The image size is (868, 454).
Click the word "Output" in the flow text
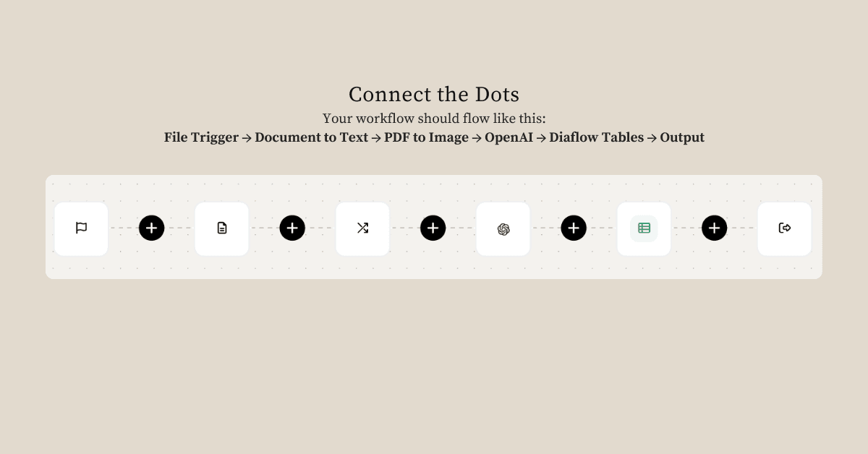[x=681, y=137]
